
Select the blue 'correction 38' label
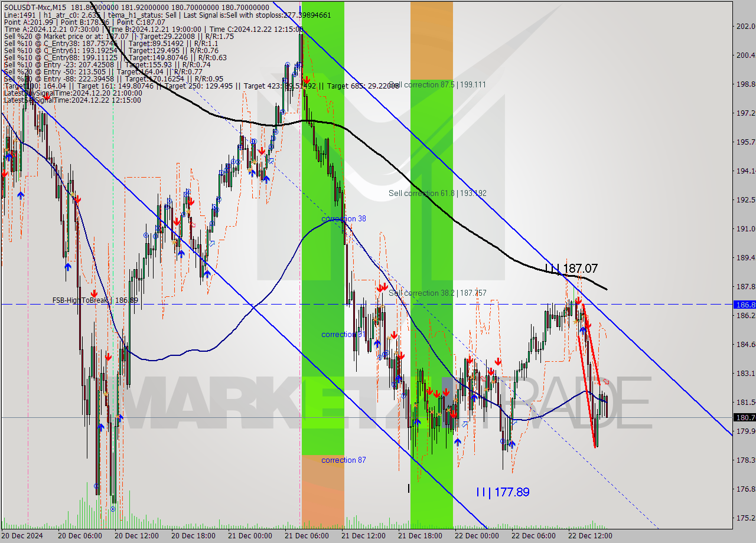point(344,218)
